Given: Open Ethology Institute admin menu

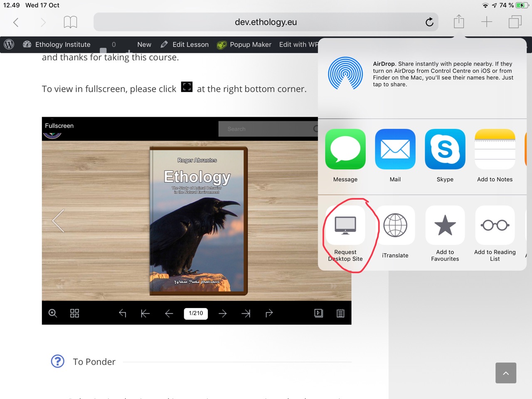Looking at the screenshot, I should pyautogui.click(x=57, y=44).
